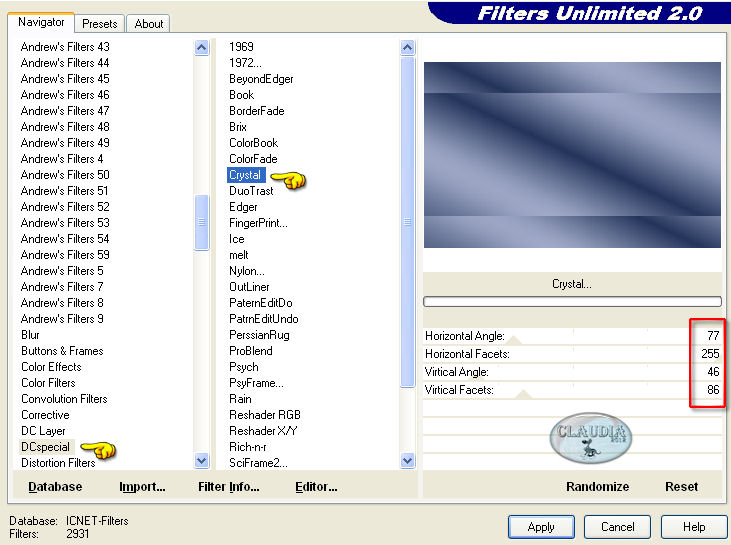Image resolution: width=731 pixels, height=545 pixels.
Task: Select the Reshader RGB filter
Action: (265, 415)
